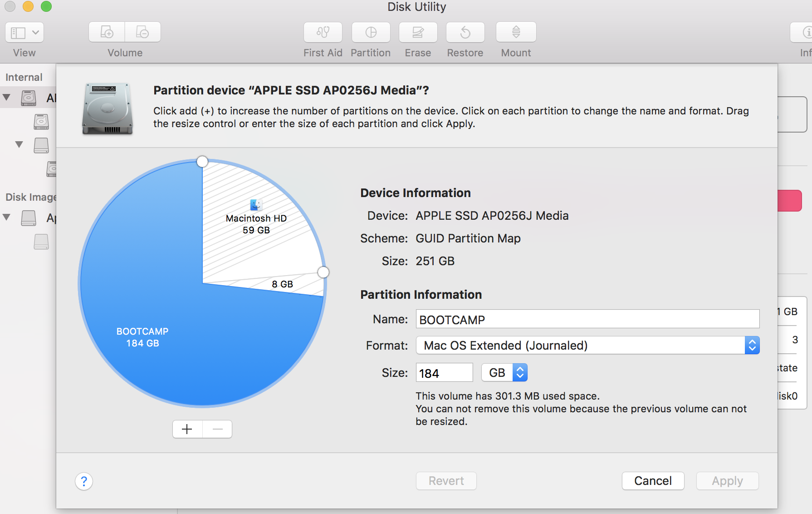Click the Mount toolbar icon

[x=515, y=32]
